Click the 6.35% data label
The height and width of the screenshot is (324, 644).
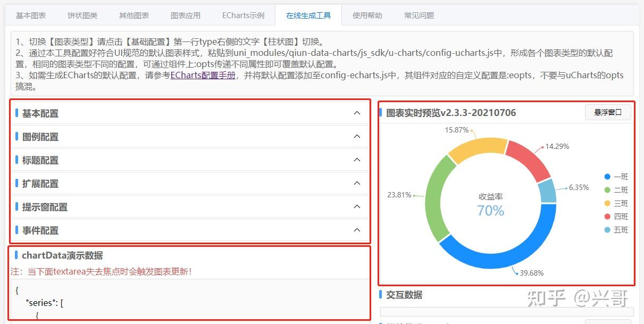pyautogui.click(x=579, y=187)
